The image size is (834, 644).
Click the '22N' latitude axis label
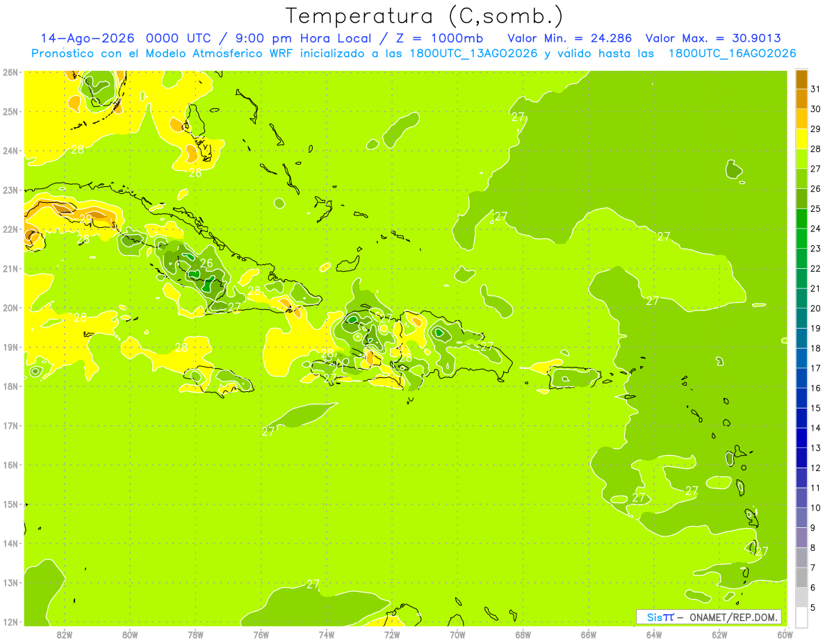tap(10, 229)
